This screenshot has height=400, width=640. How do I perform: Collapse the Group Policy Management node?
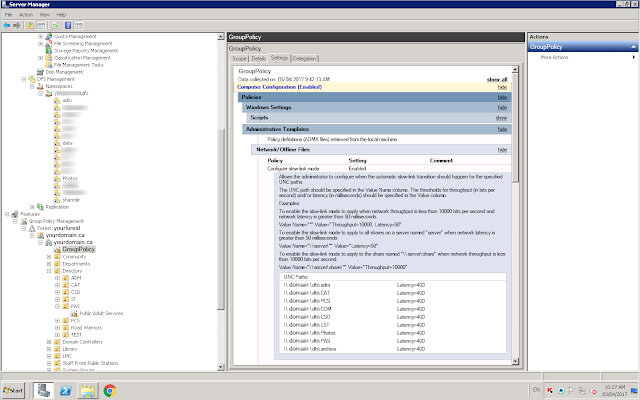pos(16,221)
